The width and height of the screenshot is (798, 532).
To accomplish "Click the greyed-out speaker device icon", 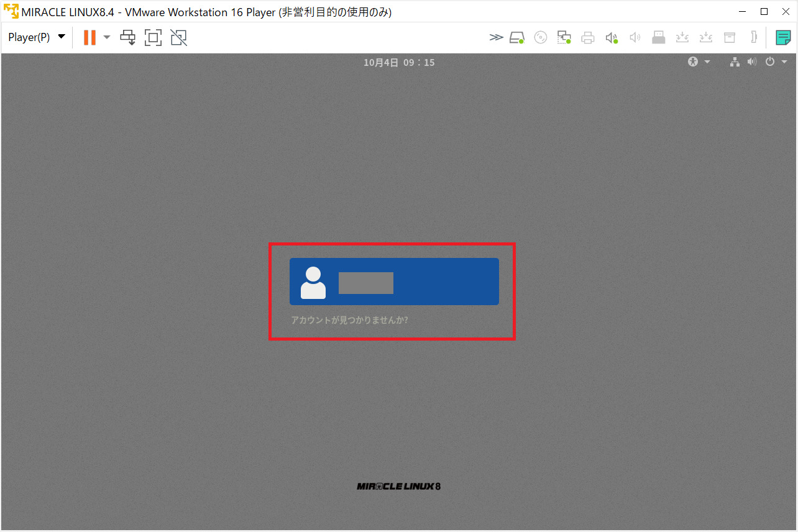I will click(x=635, y=37).
